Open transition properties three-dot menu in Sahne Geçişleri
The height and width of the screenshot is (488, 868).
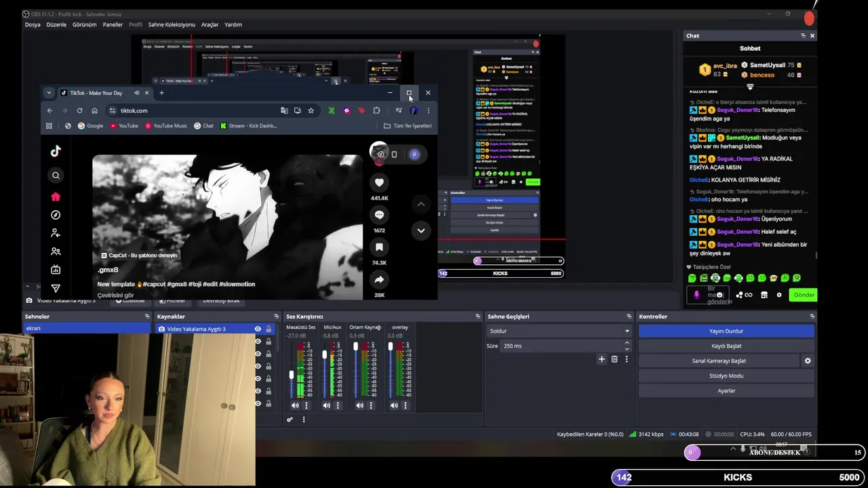[627, 359]
